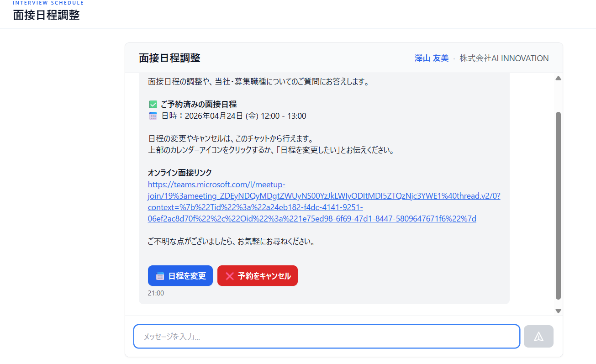
Task: Click the ご不明な点がございましたら closing line
Action: 232,242
